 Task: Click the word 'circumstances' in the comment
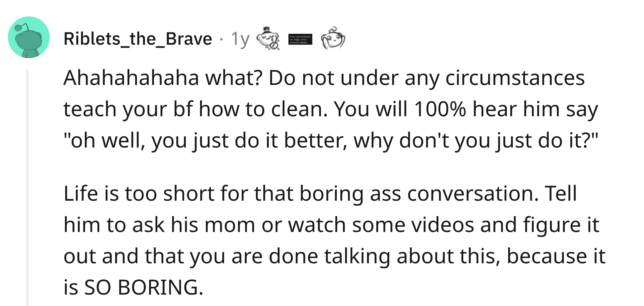[515, 78]
